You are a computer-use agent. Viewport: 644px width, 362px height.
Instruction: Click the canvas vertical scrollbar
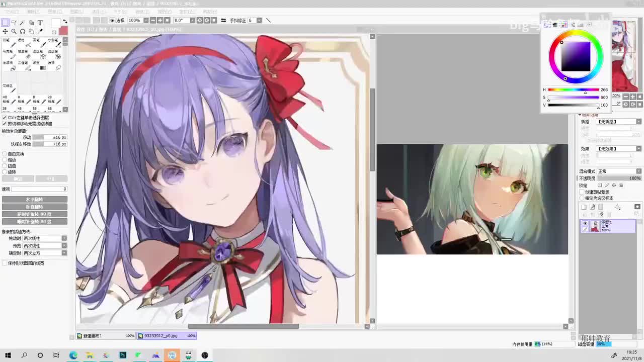tap(372, 129)
